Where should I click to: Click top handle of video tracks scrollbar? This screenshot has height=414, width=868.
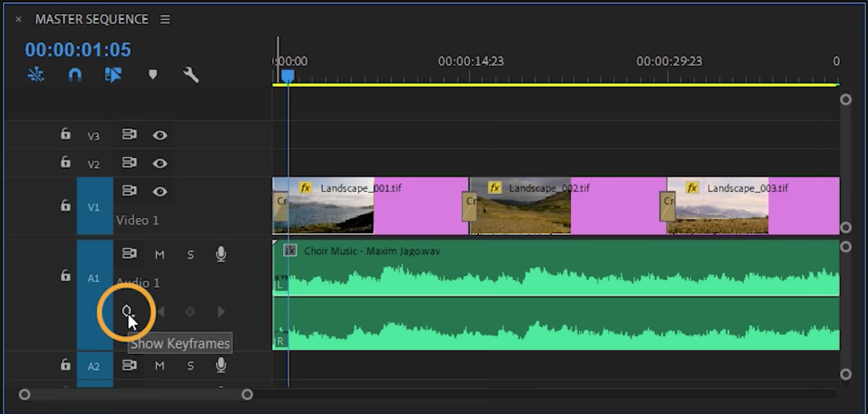click(845, 100)
